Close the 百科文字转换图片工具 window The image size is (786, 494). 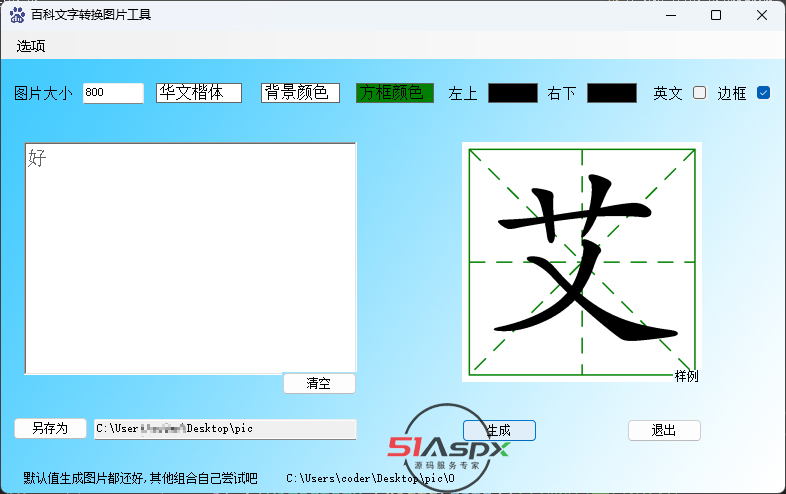pos(762,15)
